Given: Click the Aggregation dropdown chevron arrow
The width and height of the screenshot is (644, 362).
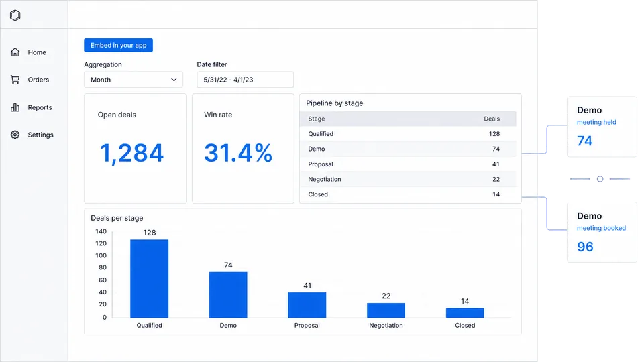Looking at the screenshot, I should coord(174,80).
